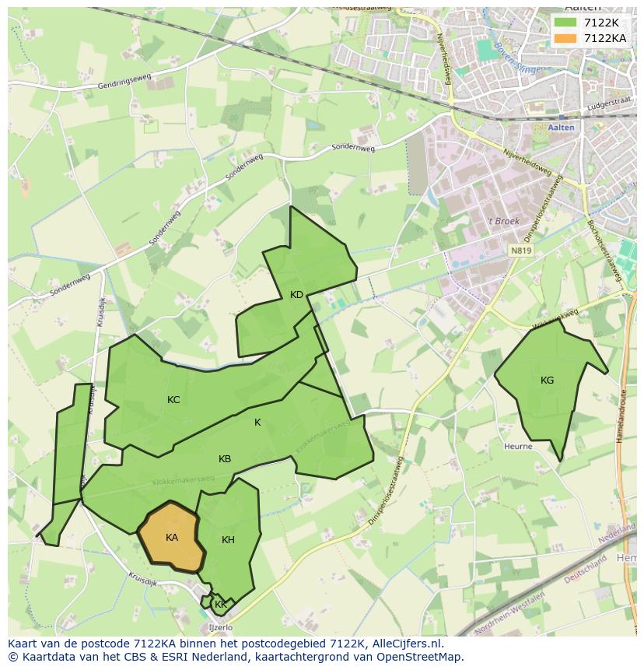Click the orange KA area on the map
The image size is (644, 670).
click(x=171, y=538)
